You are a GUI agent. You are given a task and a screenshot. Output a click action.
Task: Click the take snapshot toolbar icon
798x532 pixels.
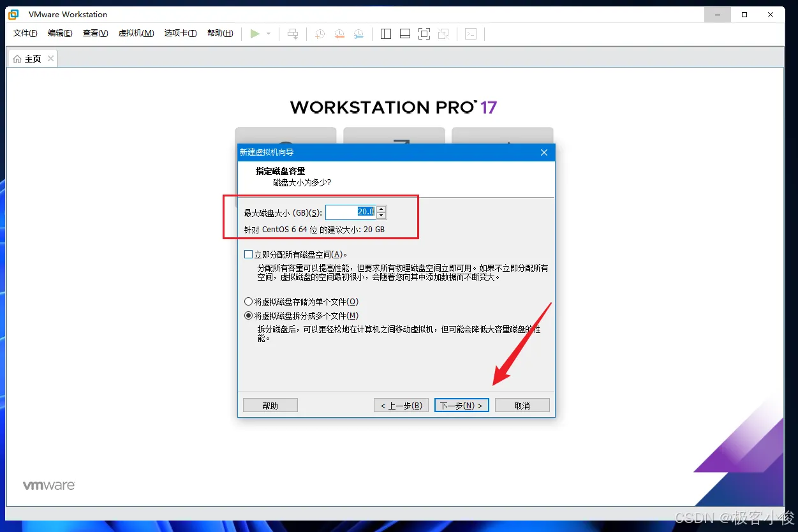click(x=320, y=34)
